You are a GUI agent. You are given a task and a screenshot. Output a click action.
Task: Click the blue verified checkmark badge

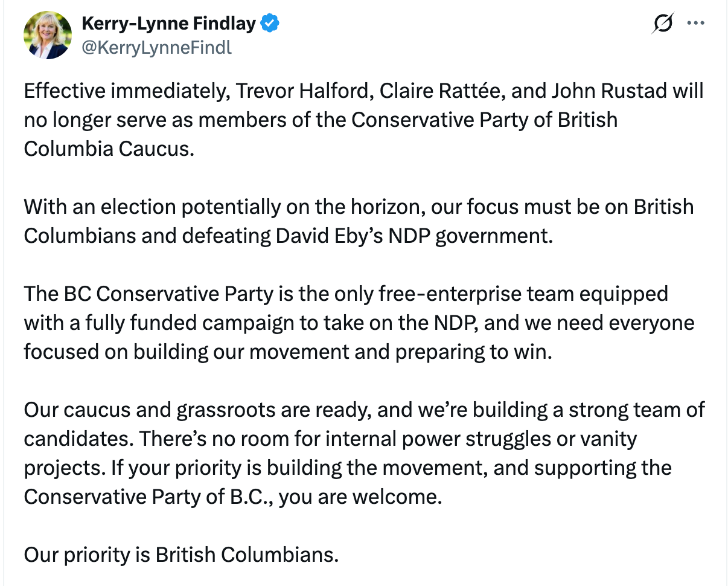[x=269, y=24]
